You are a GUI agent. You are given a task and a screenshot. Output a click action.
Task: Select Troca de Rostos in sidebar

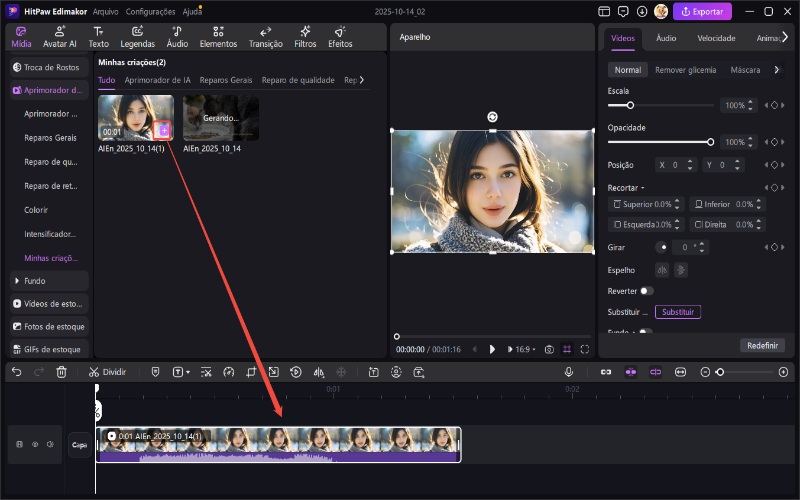[x=49, y=67]
